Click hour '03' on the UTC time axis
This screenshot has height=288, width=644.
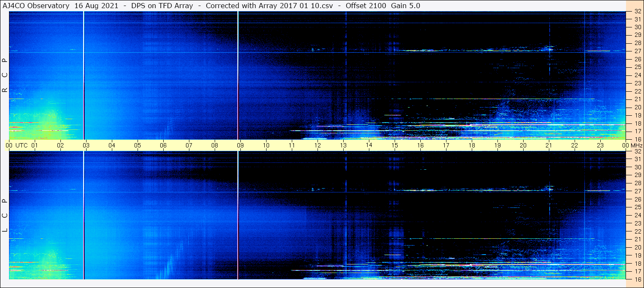86,145
